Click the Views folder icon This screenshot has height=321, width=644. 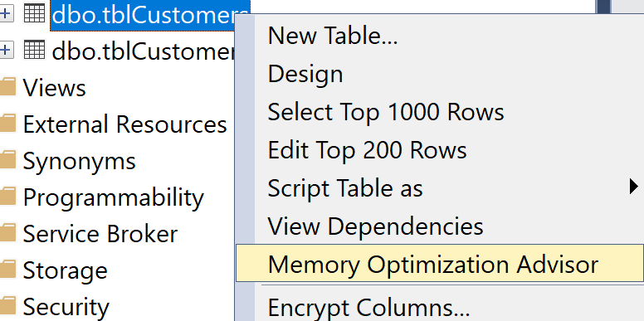7,87
